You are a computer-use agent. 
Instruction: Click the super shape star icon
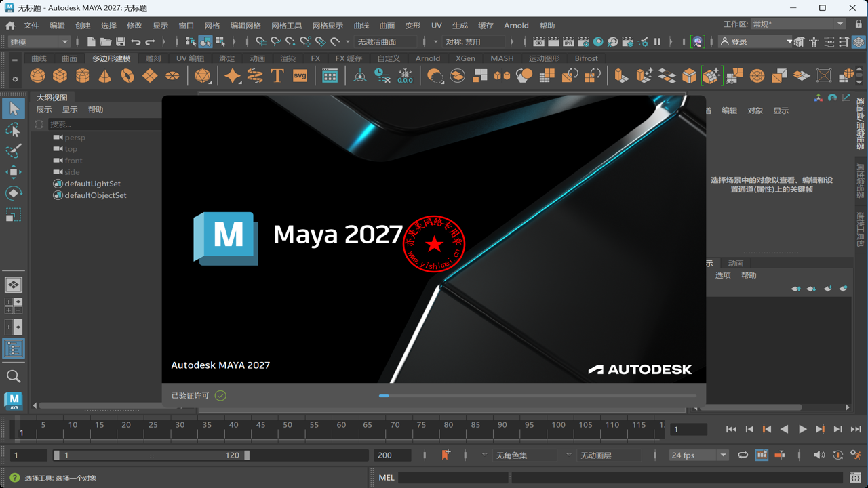click(x=233, y=76)
